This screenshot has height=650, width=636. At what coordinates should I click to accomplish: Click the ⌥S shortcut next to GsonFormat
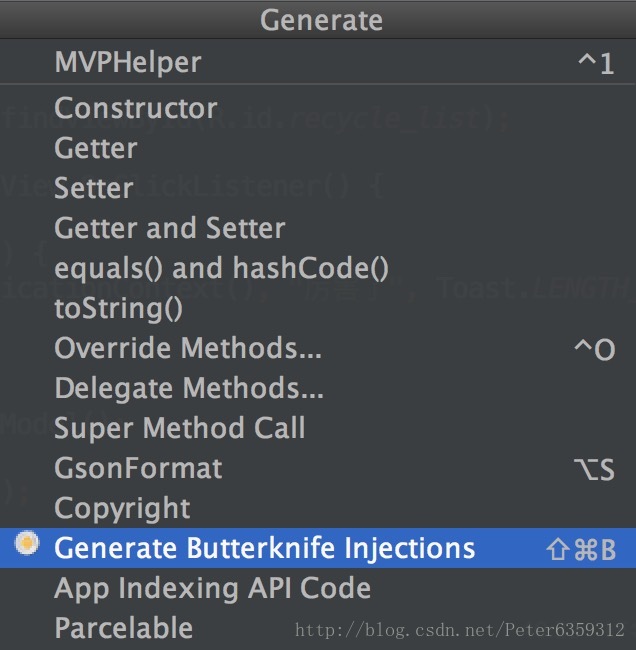[x=594, y=469]
